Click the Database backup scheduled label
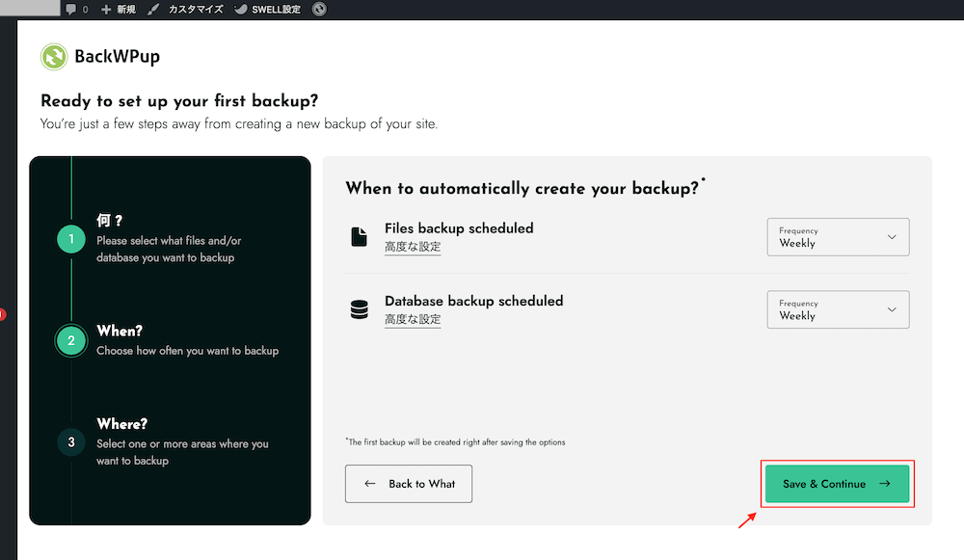This screenshot has width=964, height=560. point(474,301)
